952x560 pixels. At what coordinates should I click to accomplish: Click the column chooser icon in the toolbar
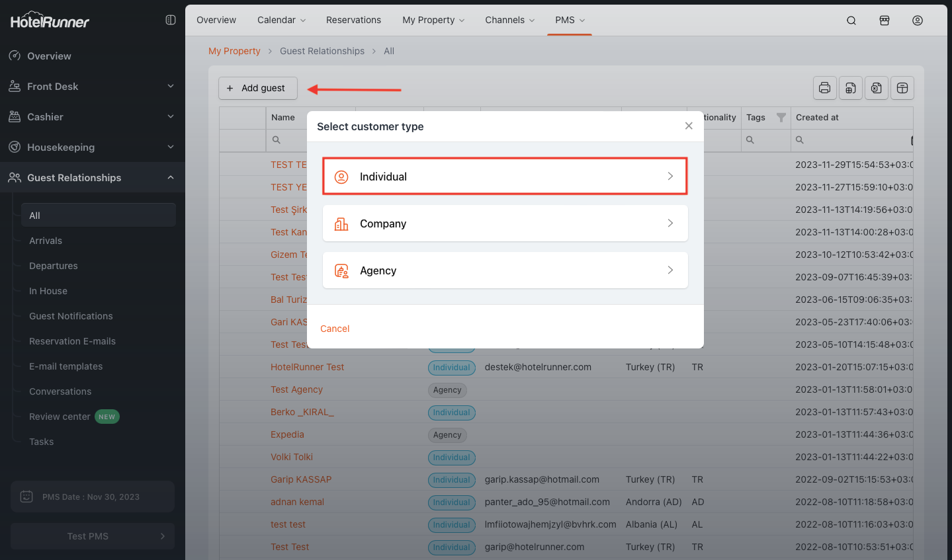coord(902,88)
